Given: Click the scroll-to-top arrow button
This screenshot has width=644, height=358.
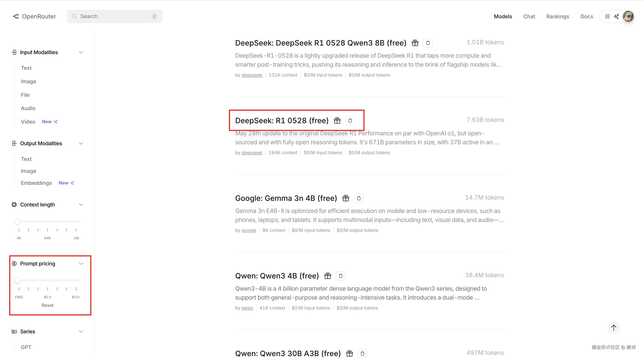Looking at the screenshot, I should point(614,328).
